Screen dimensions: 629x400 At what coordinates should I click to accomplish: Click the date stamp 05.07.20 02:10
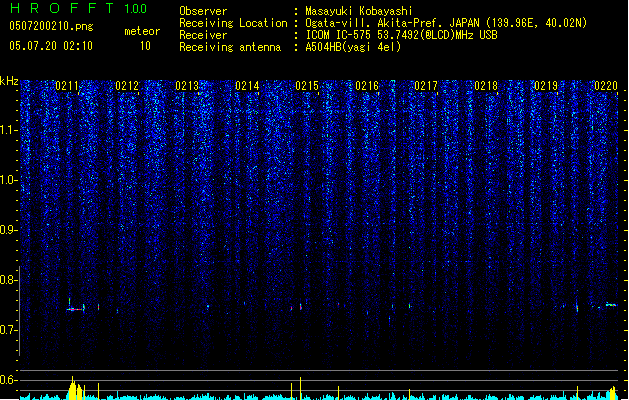pos(51,46)
